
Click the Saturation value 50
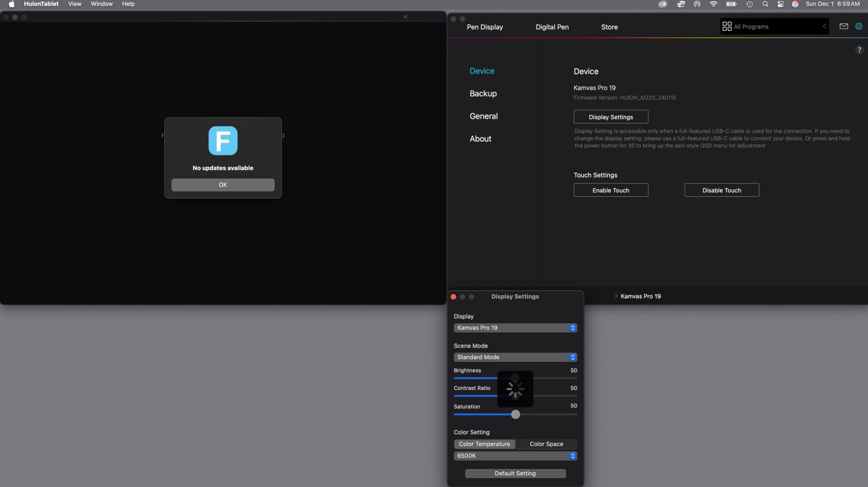(x=574, y=406)
